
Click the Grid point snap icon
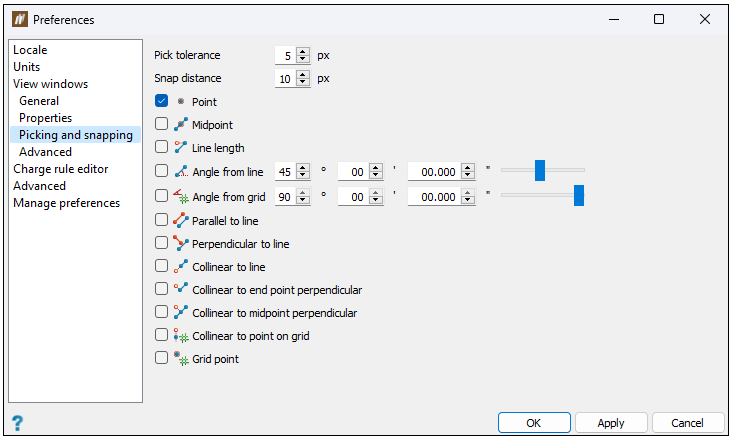181,359
